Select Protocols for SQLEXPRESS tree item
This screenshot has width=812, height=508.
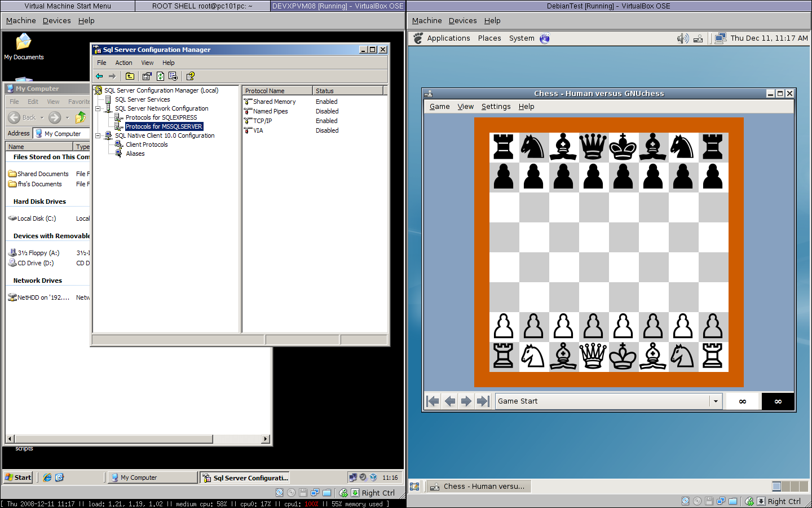pyautogui.click(x=161, y=117)
